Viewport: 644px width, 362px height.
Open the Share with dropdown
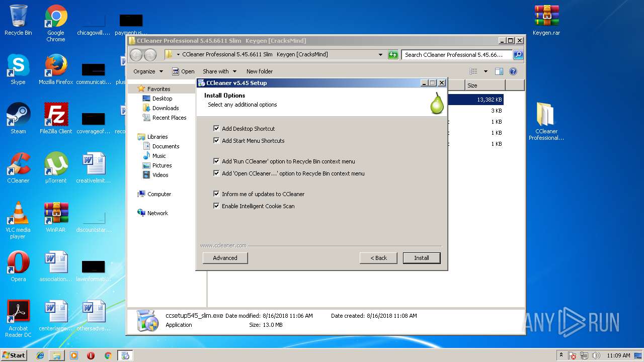click(x=219, y=71)
